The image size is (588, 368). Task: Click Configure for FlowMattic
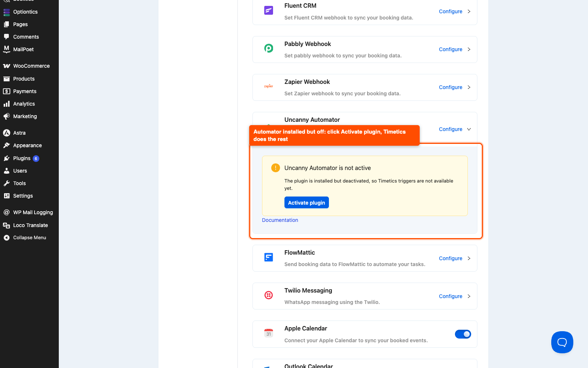[x=451, y=258]
